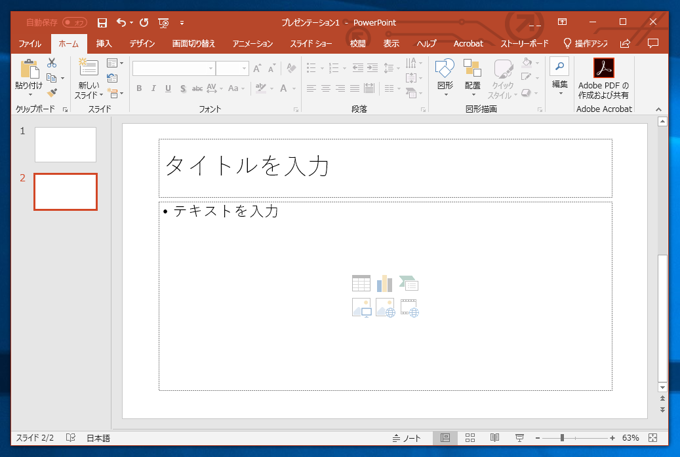
Task: Open the font name dropdown
Action: pos(211,68)
